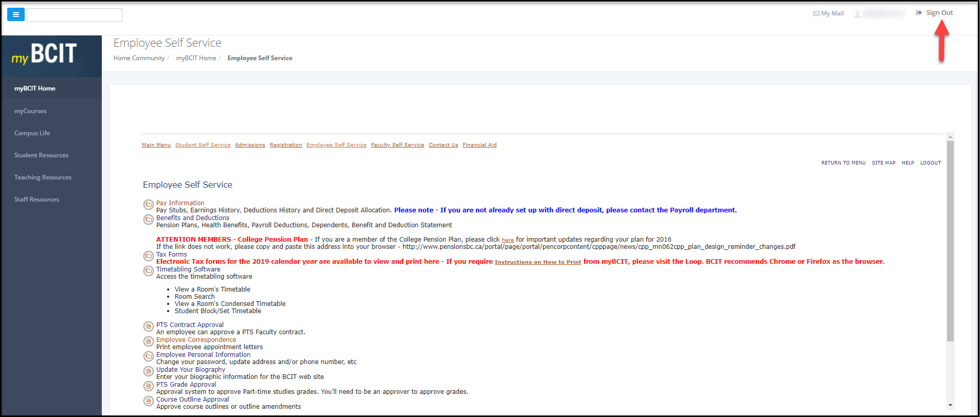The width and height of the screenshot is (980, 417).
Task: Click the Sign Out door icon
Action: pos(919,13)
